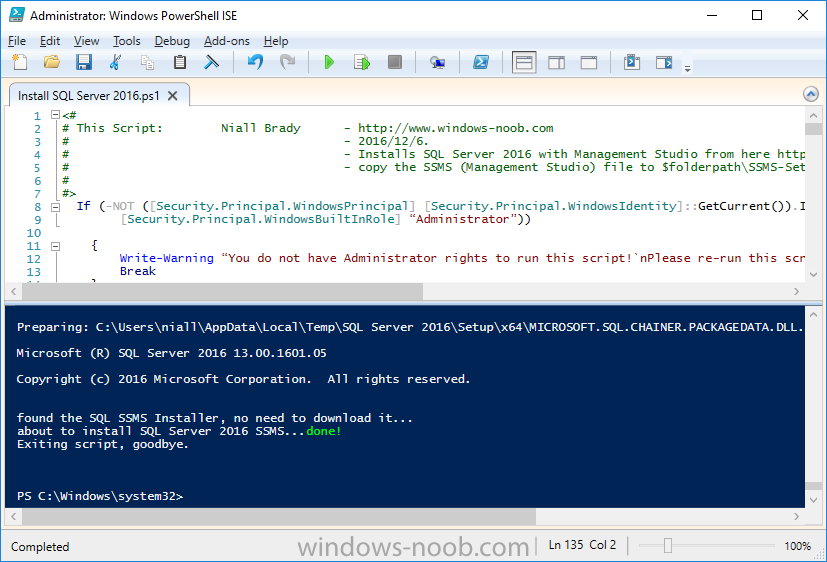The height and width of the screenshot is (562, 827).
Task: Open the File menu
Action: pyautogui.click(x=17, y=41)
